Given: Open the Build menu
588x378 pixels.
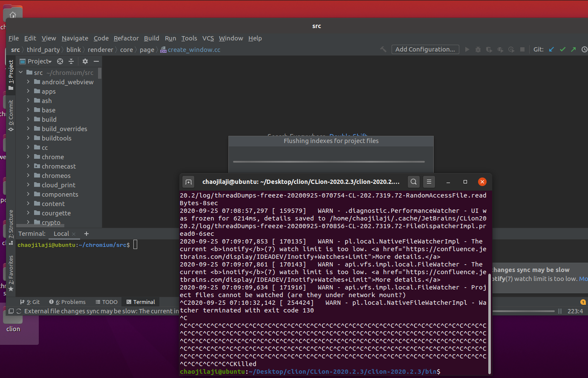Looking at the screenshot, I should point(152,38).
